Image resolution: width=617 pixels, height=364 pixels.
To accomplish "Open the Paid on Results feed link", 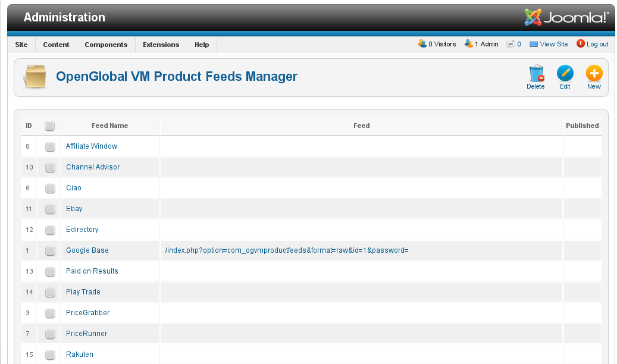I will pyautogui.click(x=92, y=271).
